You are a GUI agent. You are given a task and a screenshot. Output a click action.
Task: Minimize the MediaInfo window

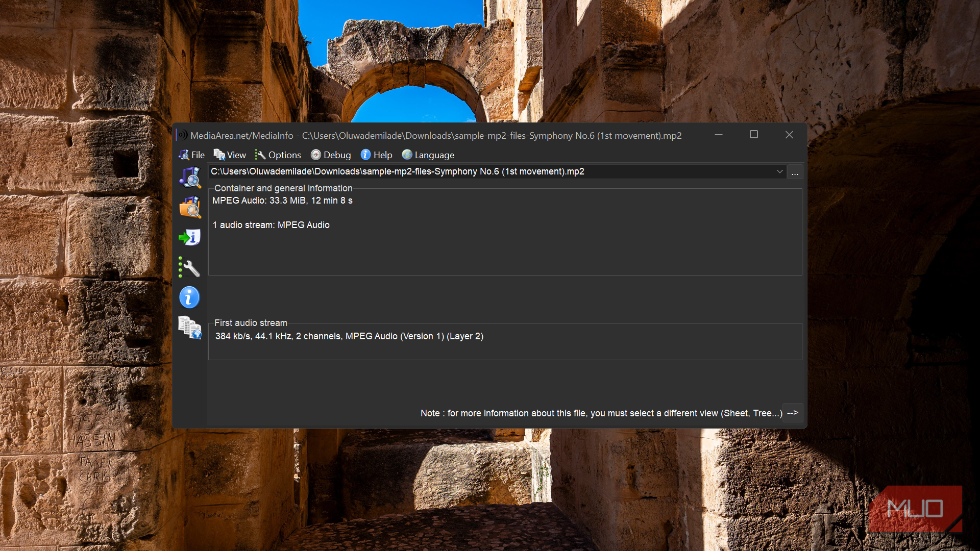tap(719, 135)
